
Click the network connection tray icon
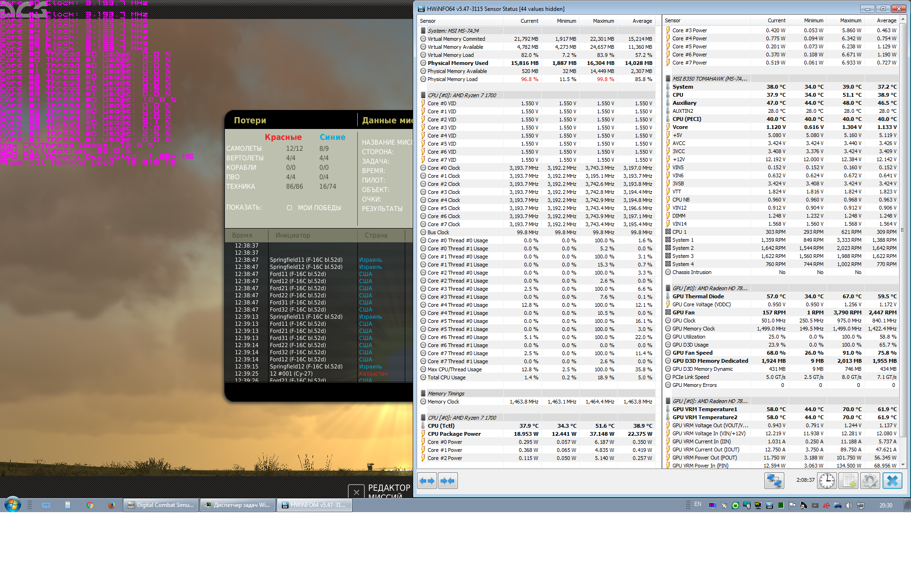coord(860,505)
